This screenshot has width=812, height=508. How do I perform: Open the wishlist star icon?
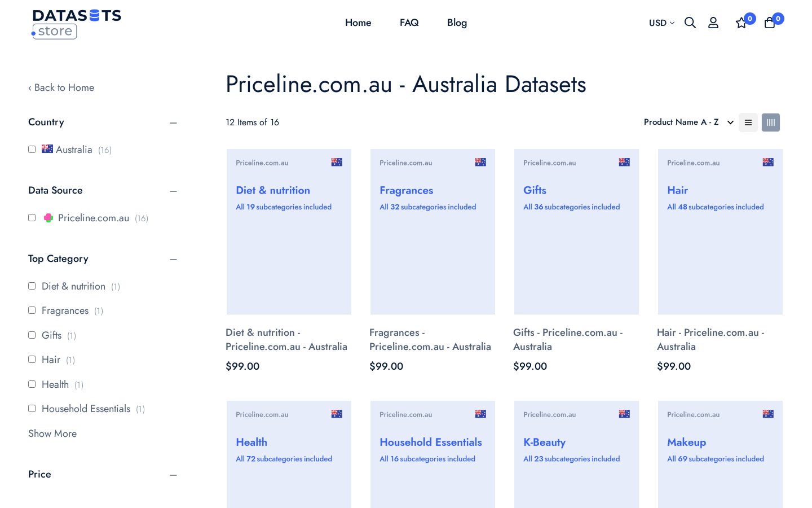click(x=741, y=23)
